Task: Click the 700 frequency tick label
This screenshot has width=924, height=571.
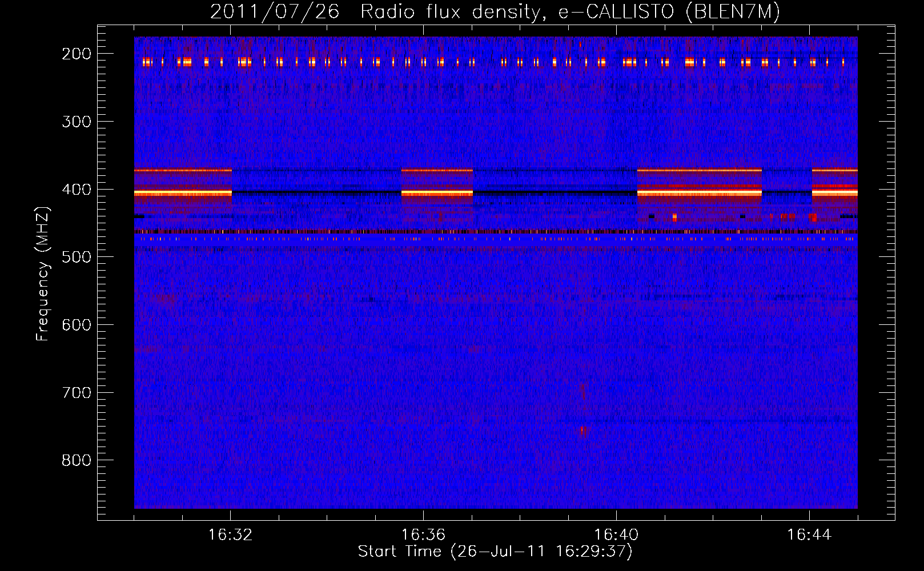Action: (76, 393)
